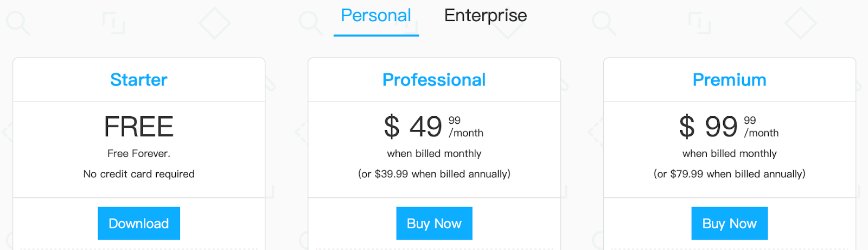868x250 pixels.
Task: Click the $39.99 annual billing note
Action: coord(434,174)
